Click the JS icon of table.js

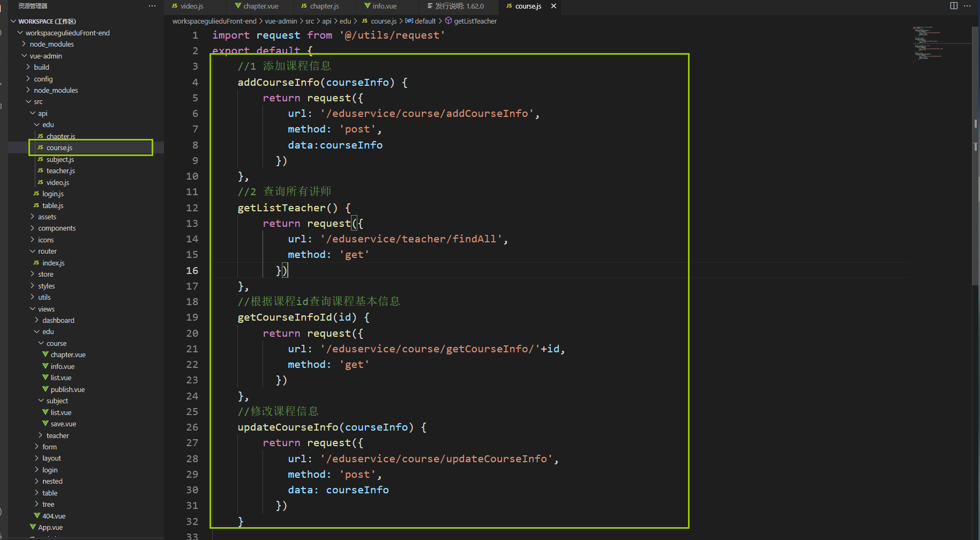pyautogui.click(x=36, y=205)
